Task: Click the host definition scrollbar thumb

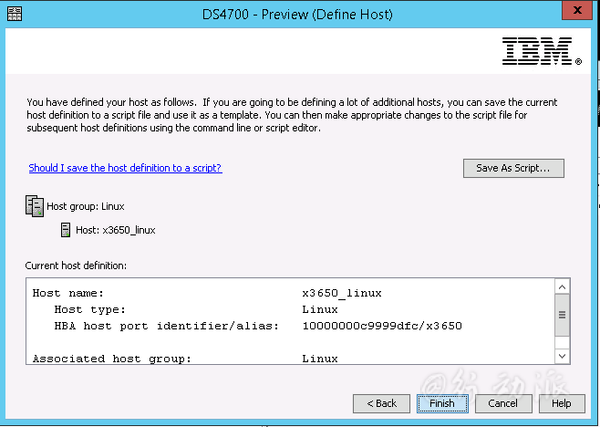Action: click(x=562, y=315)
